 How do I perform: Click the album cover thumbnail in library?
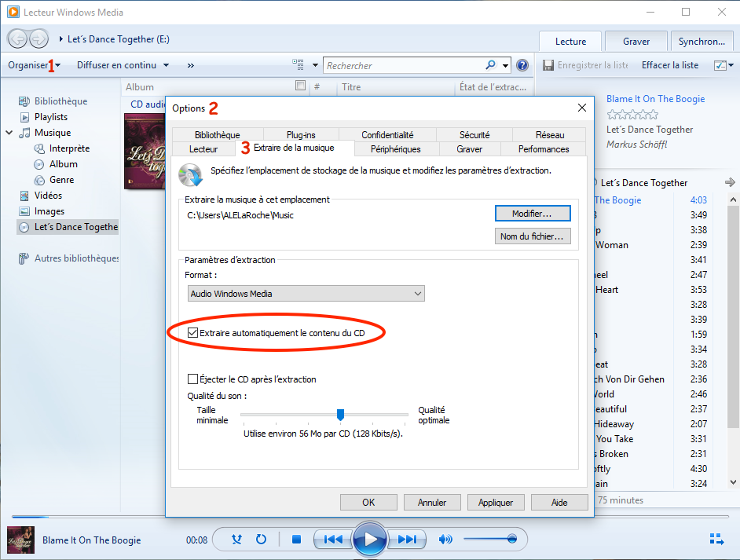(145, 152)
